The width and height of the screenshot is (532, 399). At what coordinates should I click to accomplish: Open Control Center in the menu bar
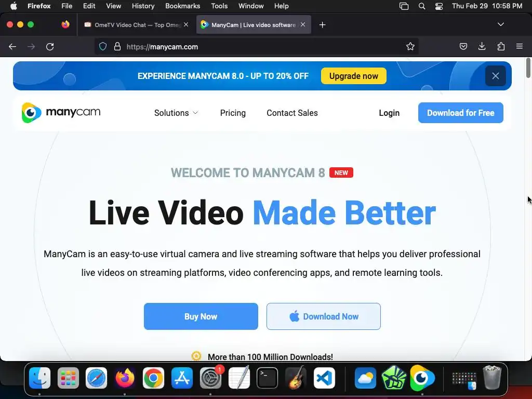(x=438, y=6)
